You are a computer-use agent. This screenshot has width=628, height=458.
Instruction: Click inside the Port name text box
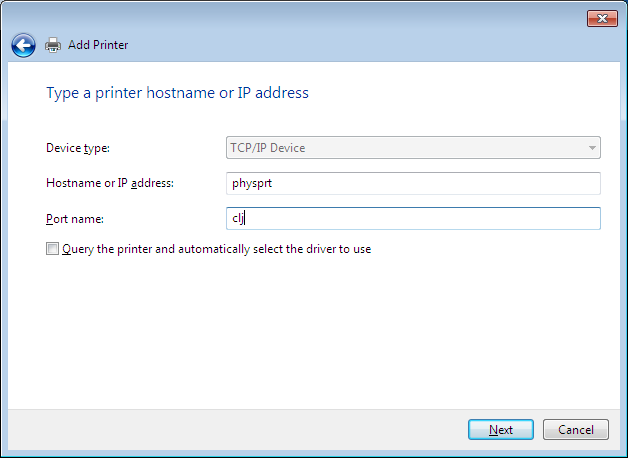coord(414,218)
